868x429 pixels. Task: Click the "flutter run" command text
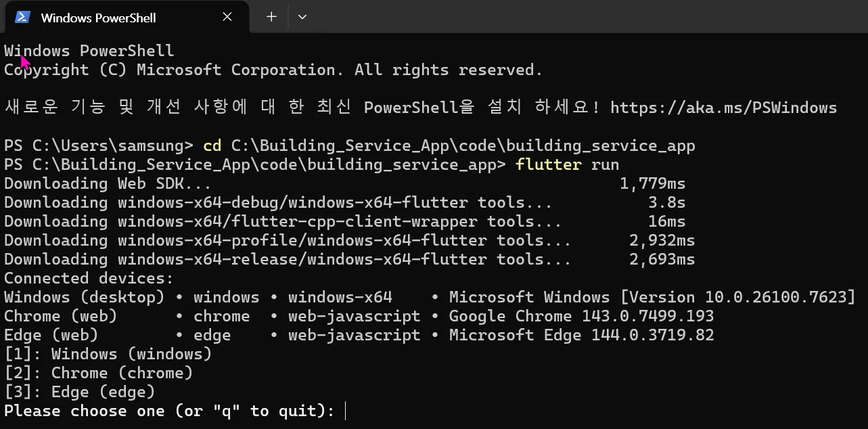[x=567, y=164]
